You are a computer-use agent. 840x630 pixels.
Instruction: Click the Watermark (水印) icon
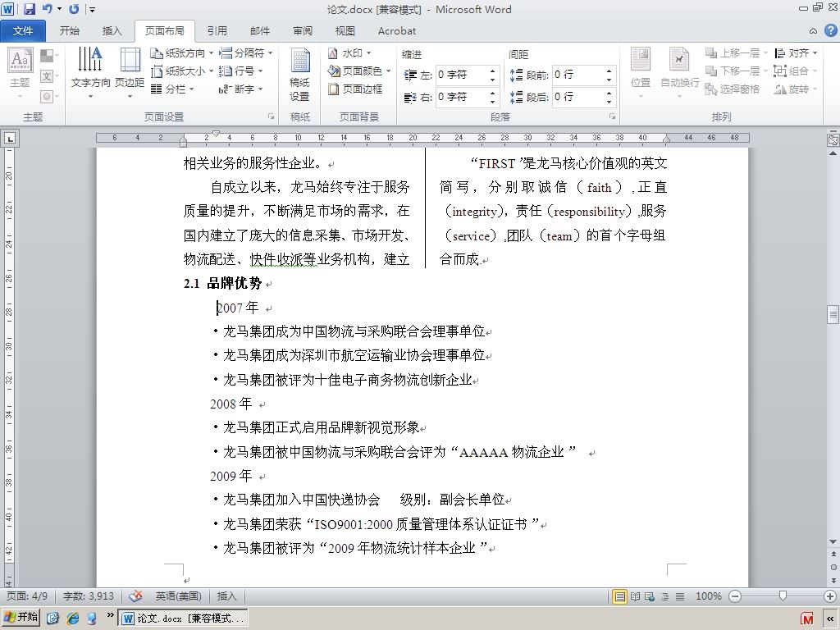pos(333,53)
